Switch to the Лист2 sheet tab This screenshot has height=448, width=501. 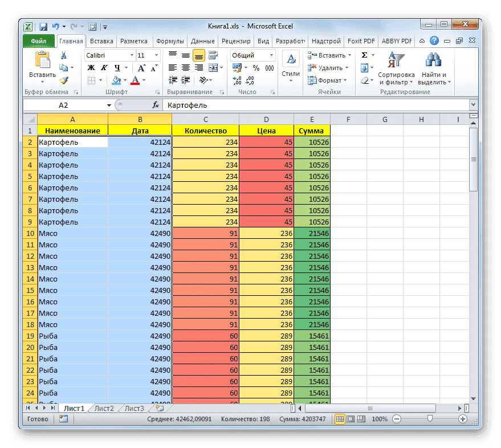(104, 408)
